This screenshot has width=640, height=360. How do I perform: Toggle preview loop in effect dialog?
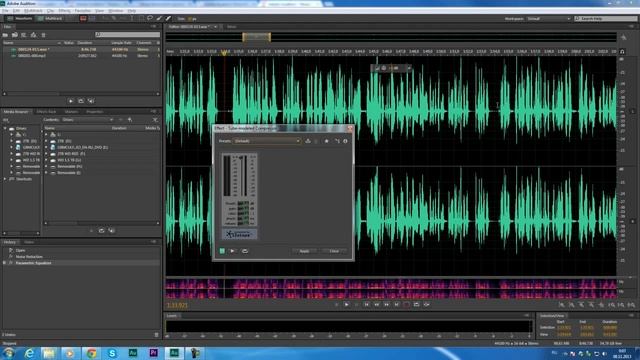coord(245,251)
